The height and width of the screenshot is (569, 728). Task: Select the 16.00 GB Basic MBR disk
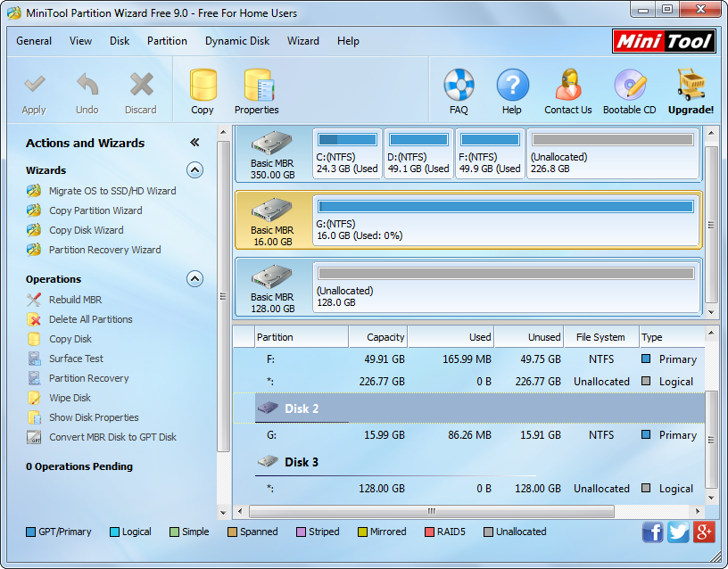[273, 221]
